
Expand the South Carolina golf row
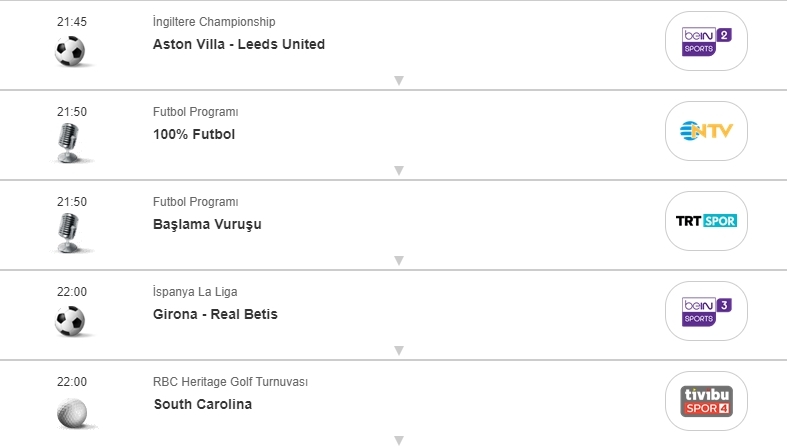[398, 440]
